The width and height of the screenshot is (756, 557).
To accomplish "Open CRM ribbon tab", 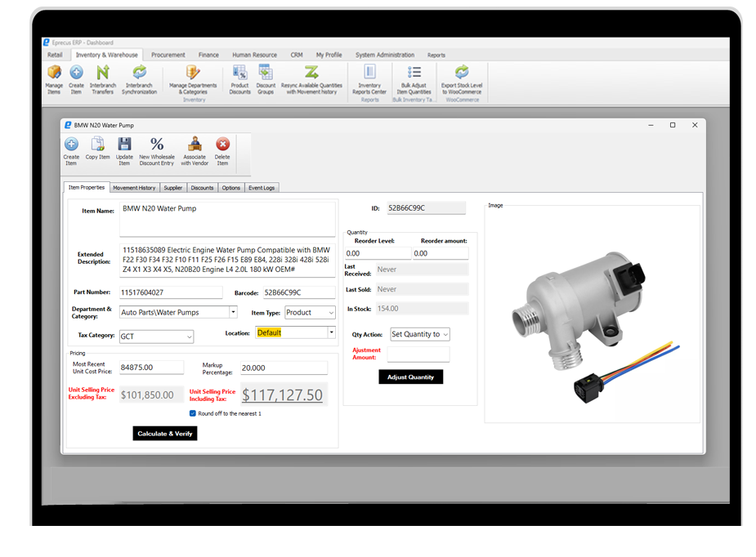I will coord(297,55).
